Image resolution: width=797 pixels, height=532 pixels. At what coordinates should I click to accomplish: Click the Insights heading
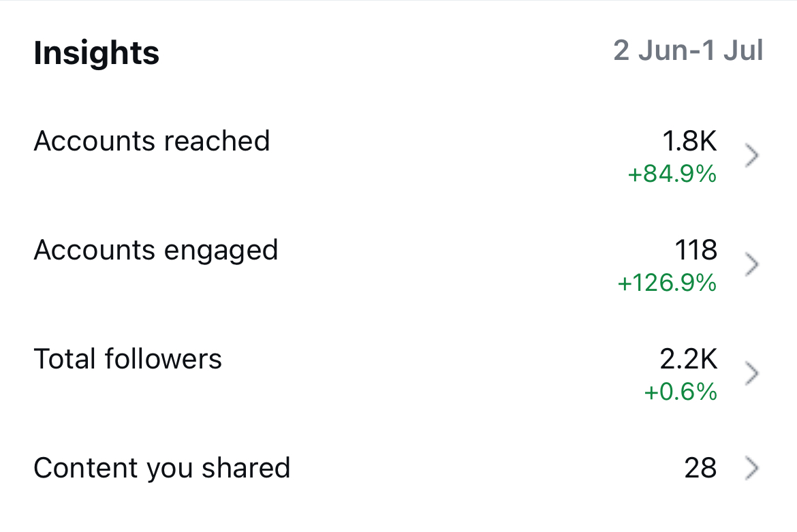(x=97, y=53)
